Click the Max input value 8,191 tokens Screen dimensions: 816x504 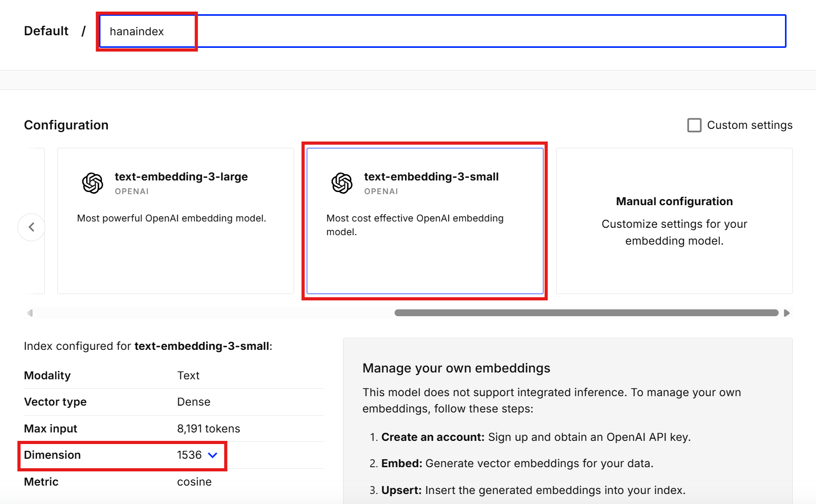point(208,429)
